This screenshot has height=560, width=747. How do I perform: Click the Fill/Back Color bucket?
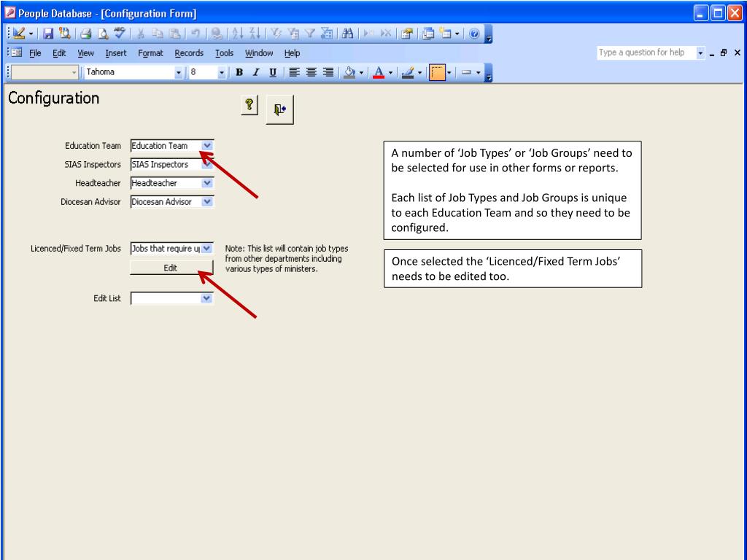(x=350, y=72)
